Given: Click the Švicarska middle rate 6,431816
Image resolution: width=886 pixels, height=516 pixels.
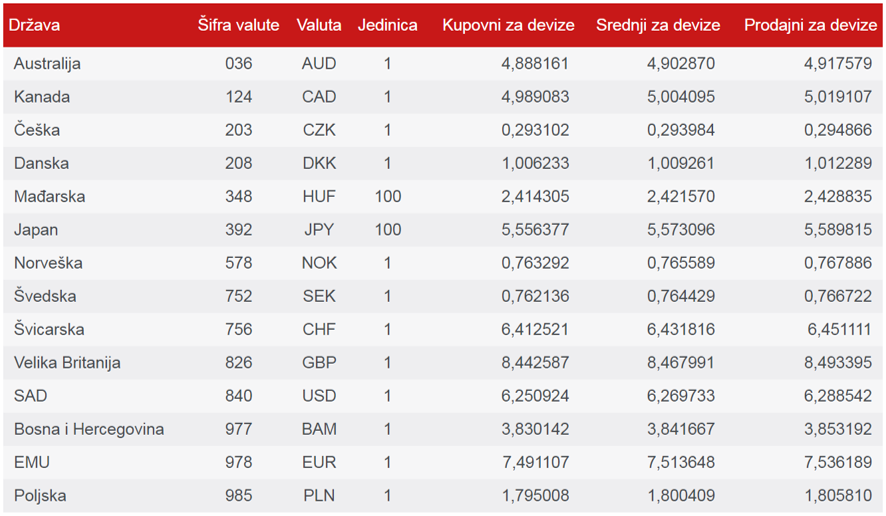Looking at the screenshot, I should pyautogui.click(x=681, y=329).
